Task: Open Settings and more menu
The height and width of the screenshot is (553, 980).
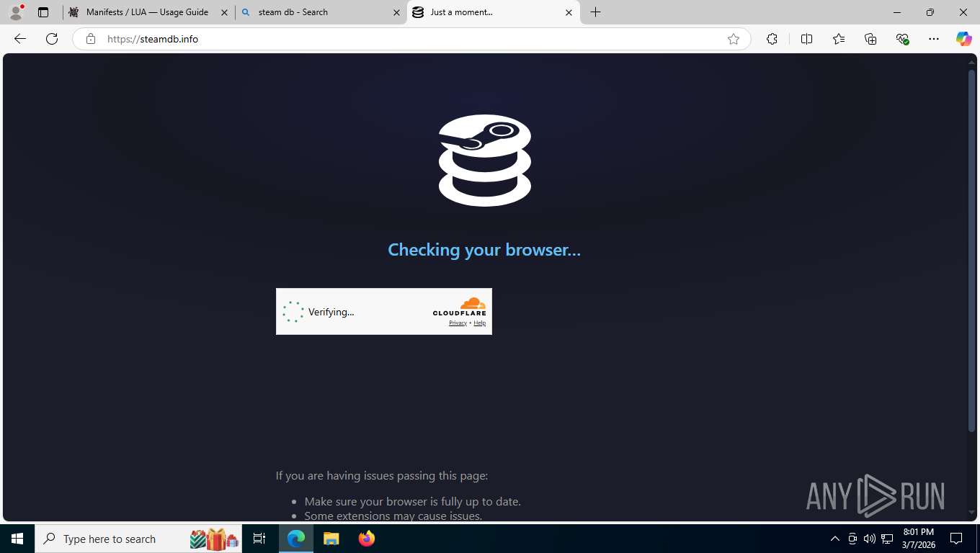Action: point(934,39)
